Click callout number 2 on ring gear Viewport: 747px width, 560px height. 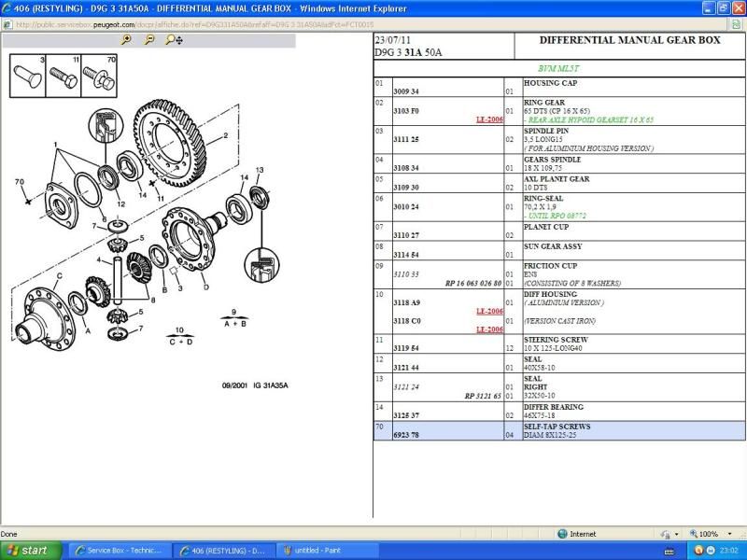[225, 135]
